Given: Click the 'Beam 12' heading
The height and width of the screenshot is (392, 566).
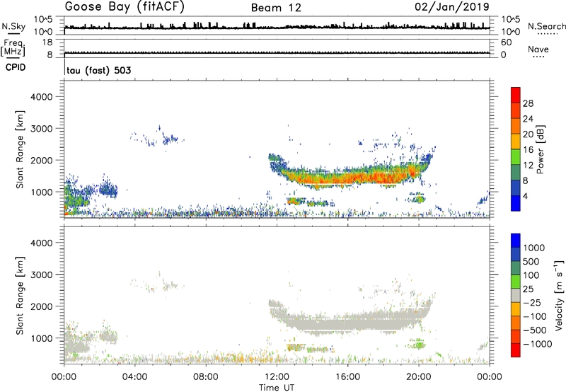Looking at the screenshot, I should click(x=276, y=8).
